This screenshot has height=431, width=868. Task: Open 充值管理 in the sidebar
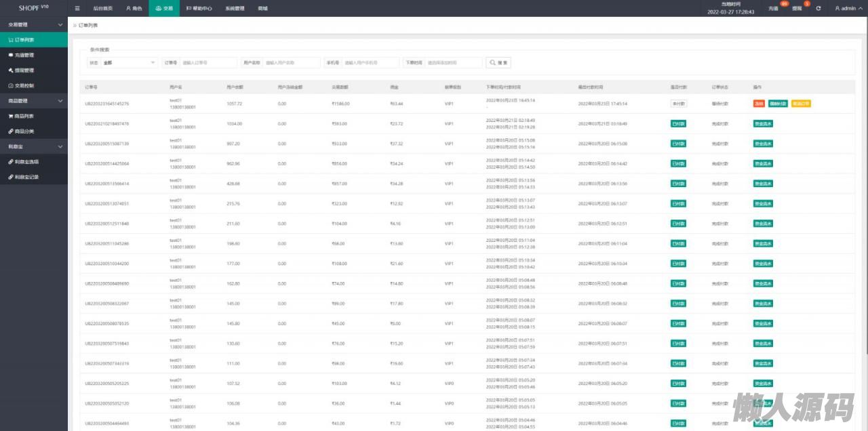click(24, 55)
